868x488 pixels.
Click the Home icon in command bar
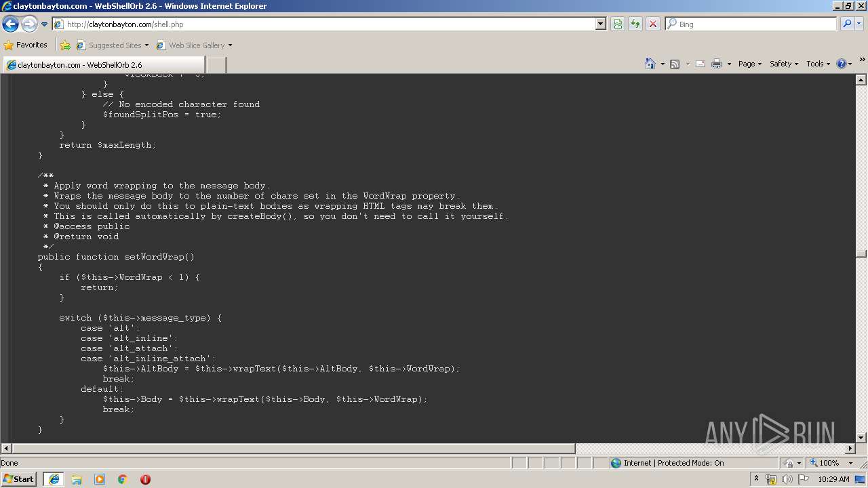pos(650,64)
